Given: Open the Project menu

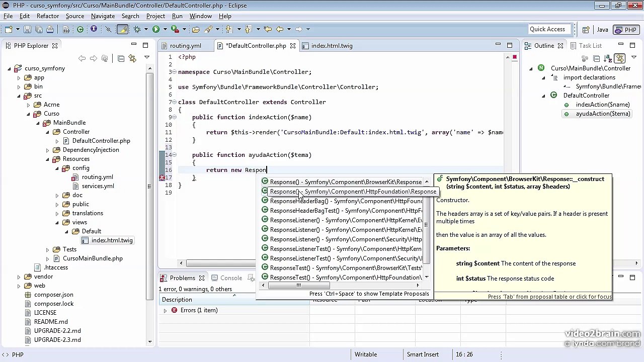Looking at the screenshot, I should [x=155, y=16].
